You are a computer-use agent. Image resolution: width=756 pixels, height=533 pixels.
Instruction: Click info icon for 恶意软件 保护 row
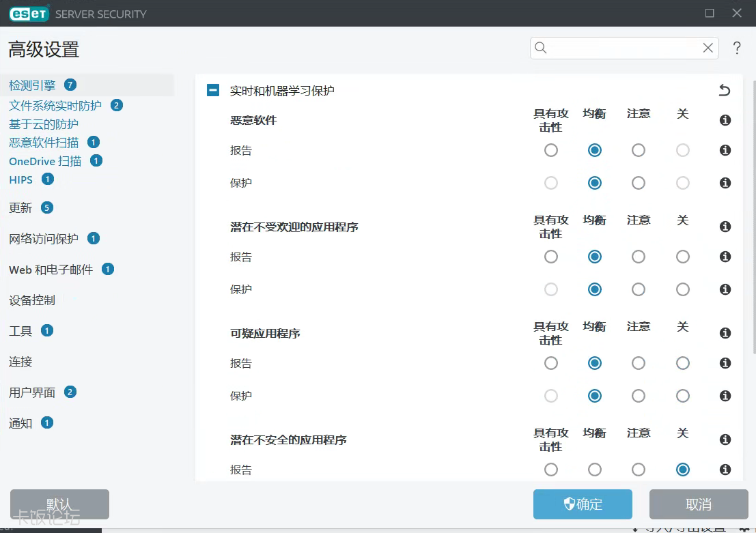click(x=725, y=183)
